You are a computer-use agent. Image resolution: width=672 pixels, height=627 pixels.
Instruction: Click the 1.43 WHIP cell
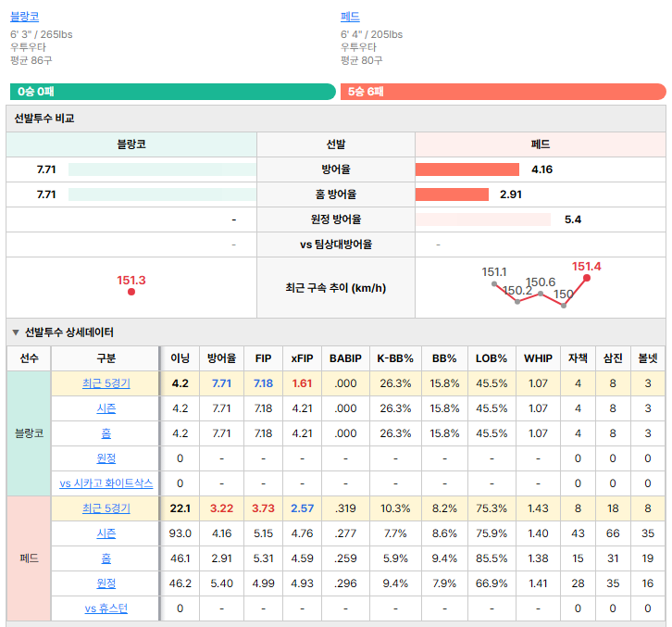coord(538,508)
